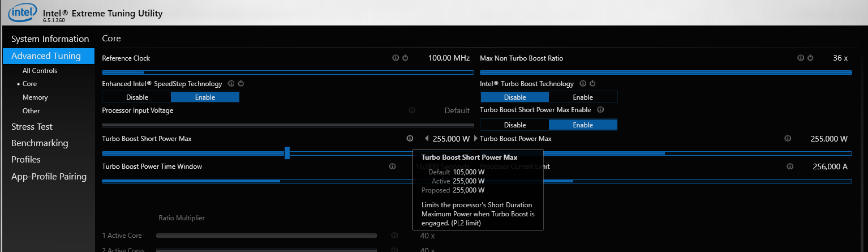The height and width of the screenshot is (252, 868).
Task: Click the 1 Active Core ratio slider
Action: pyautogui.click(x=267, y=236)
